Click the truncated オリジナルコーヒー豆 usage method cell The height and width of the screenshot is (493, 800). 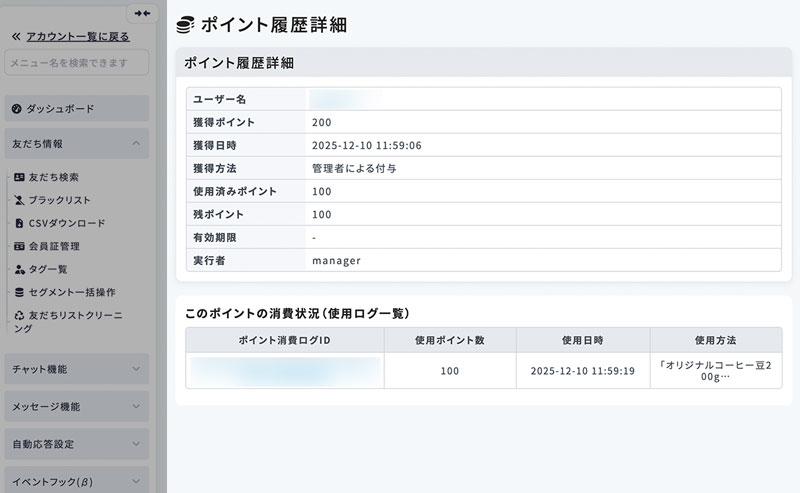coord(716,370)
